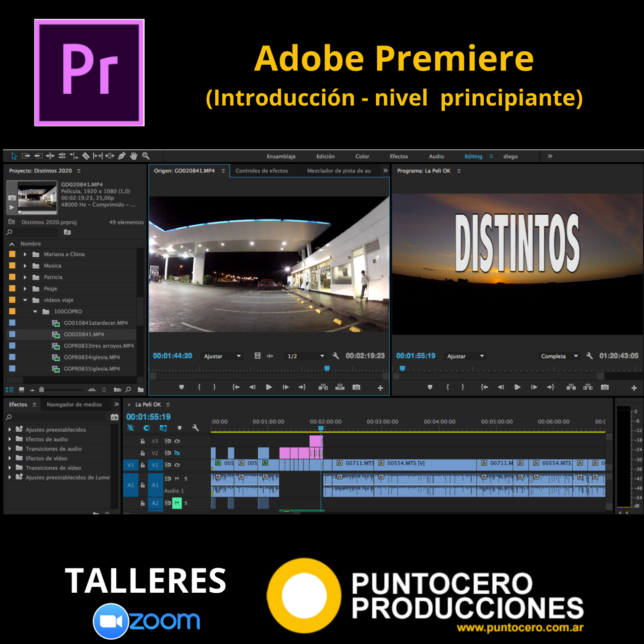Click Overwrite button in Source monitor
Viewport: 644px width, 644px height.
(340, 387)
